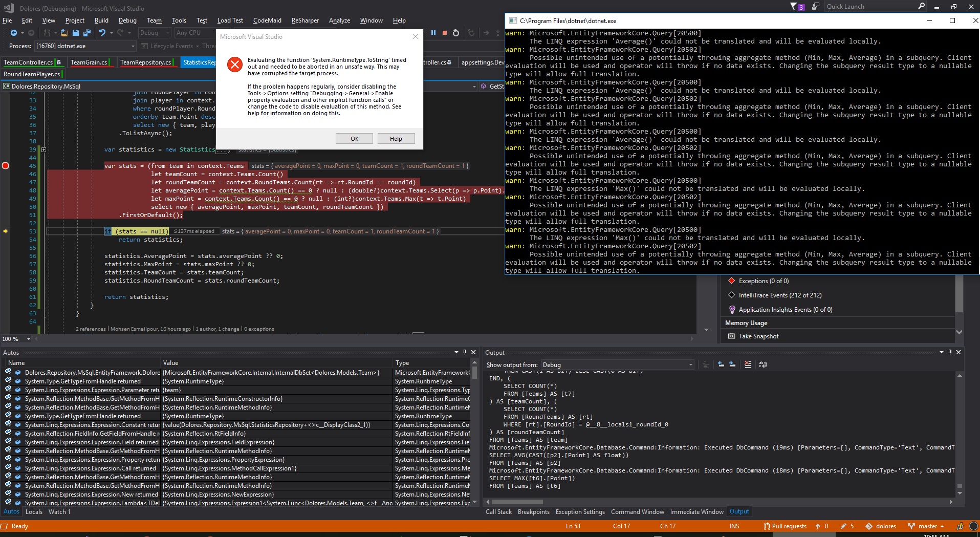Click Quick Launch magnifier icon
980x537 pixels.
pos(922,6)
